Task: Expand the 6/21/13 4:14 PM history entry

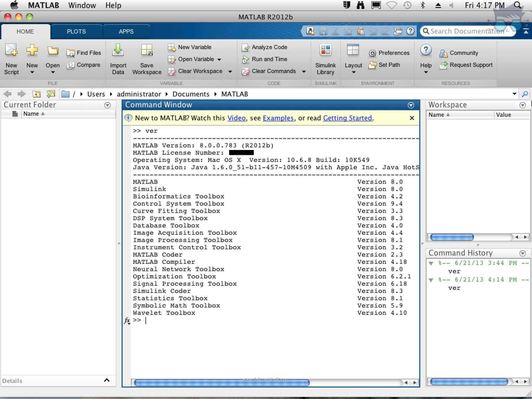Action: (x=432, y=279)
